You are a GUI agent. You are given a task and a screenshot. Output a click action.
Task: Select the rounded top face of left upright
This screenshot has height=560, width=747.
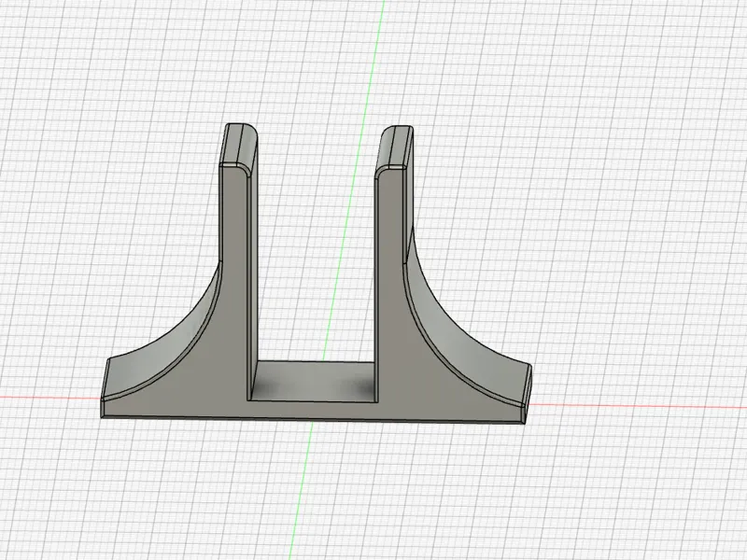[237, 145]
